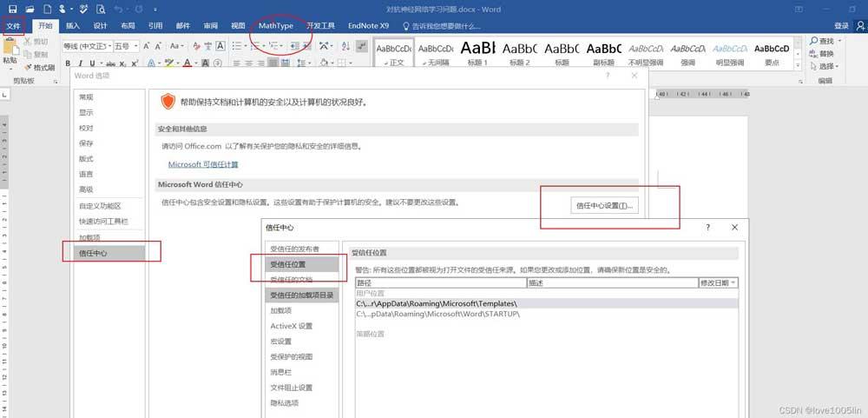This screenshot has height=418, width=868.
Task: Open the Microsoft 可信任计算 link
Action: [x=203, y=164]
